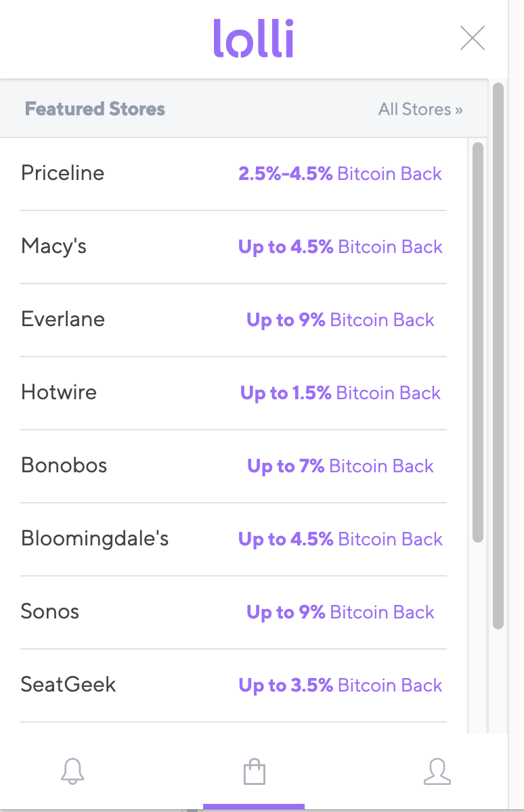Screen dimensions: 524x812
Task: Select the Bonobos store
Action: coord(64,466)
